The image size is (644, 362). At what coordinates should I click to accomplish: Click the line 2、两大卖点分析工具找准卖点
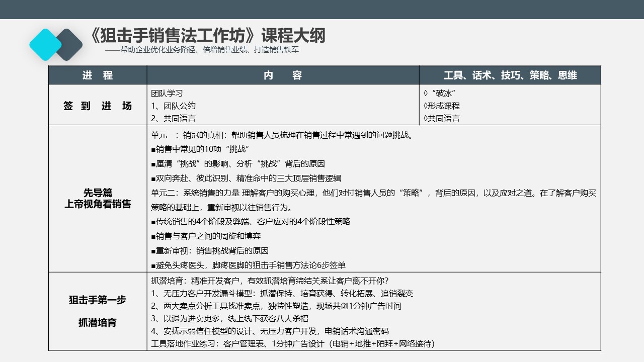coord(276,306)
